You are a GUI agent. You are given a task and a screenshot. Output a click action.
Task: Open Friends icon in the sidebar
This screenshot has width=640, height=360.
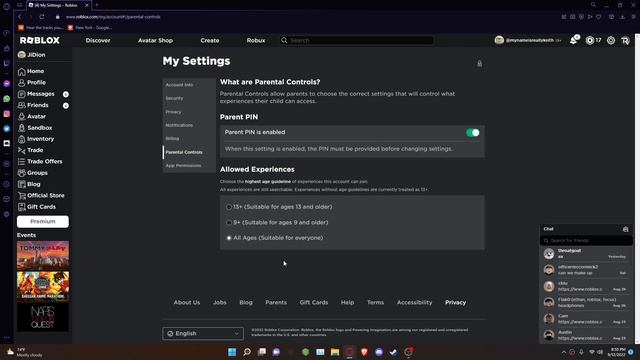pos(22,105)
